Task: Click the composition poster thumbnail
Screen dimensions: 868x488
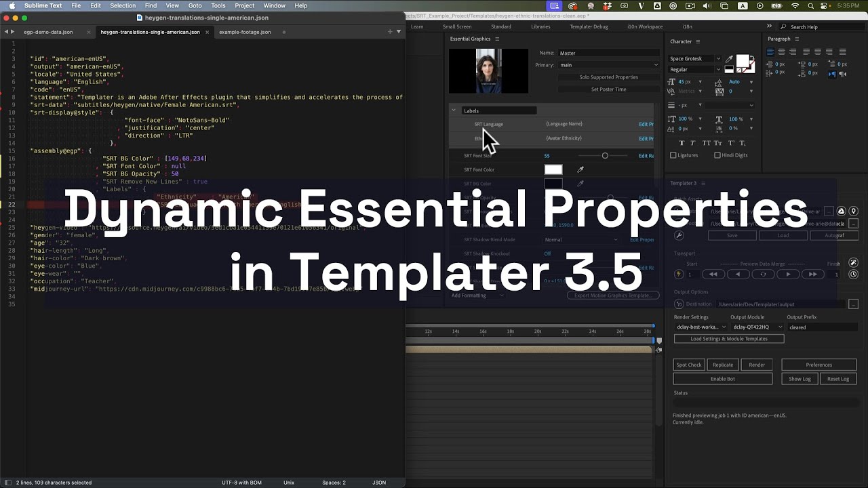Action: (488, 70)
